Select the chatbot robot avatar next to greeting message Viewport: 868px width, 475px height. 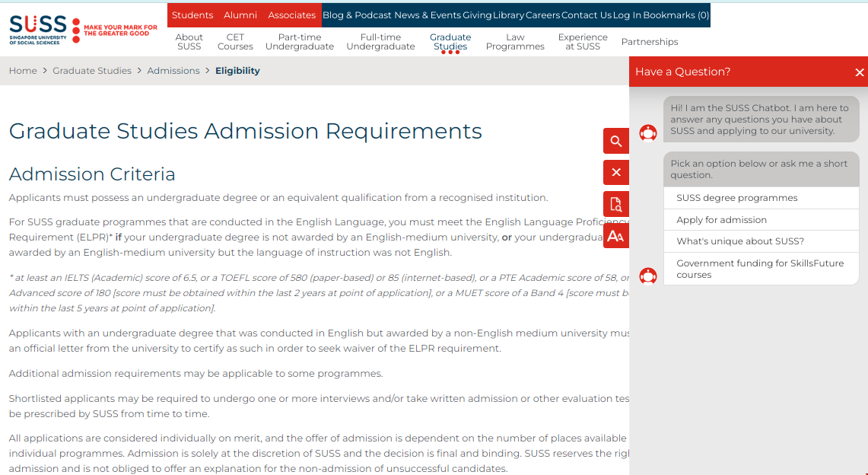point(647,132)
